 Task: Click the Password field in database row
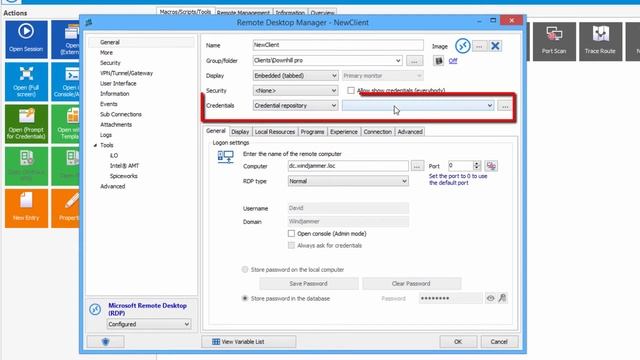point(451,298)
